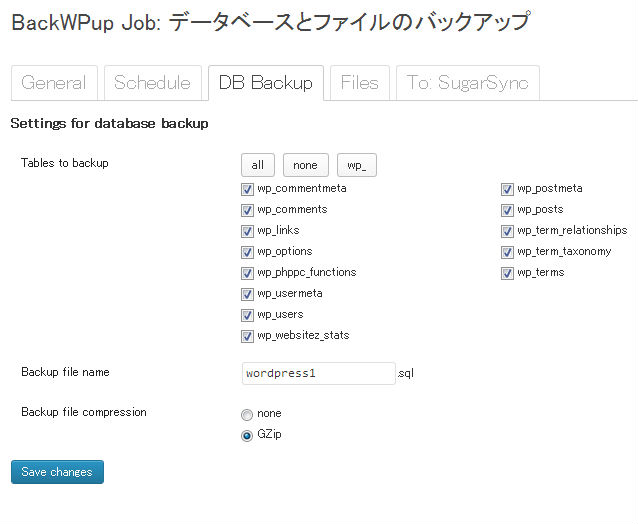Click the '.sql' extension text
Image resolution: width=638 pixels, height=524 pixels.
[406, 373]
